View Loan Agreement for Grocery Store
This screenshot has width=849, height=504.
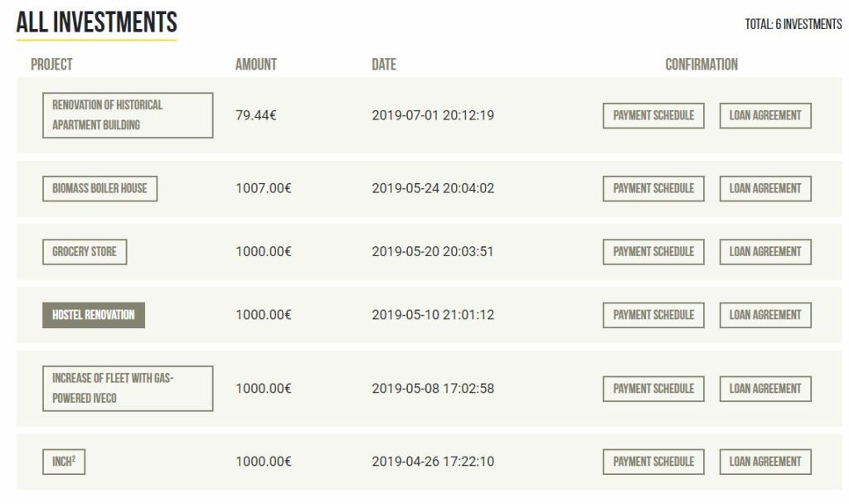tap(765, 252)
